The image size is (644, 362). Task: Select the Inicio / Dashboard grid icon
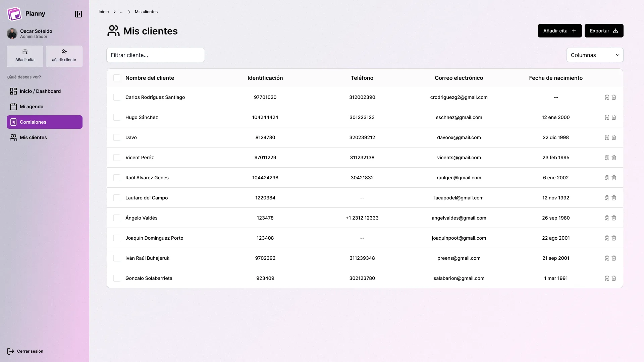coord(13,91)
